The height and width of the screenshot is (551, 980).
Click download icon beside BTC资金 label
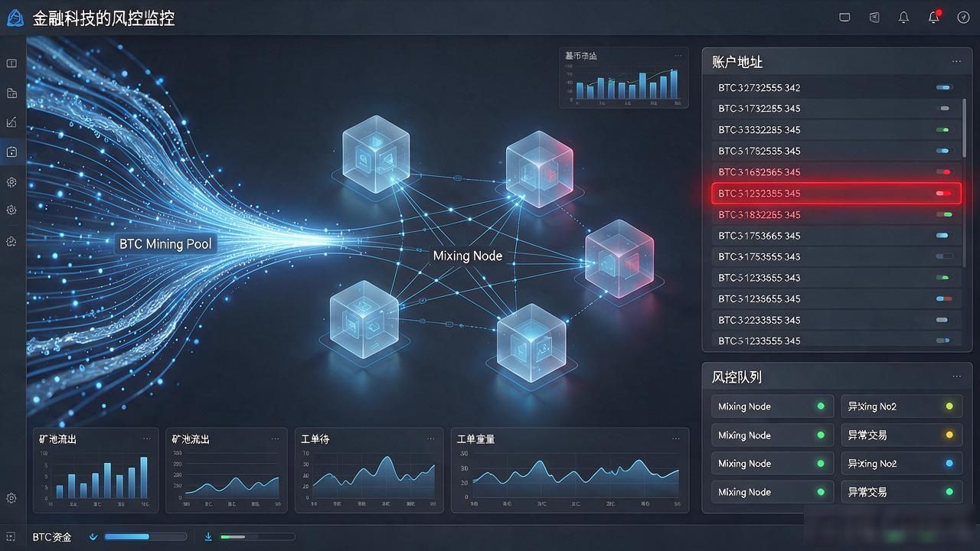pos(93,536)
